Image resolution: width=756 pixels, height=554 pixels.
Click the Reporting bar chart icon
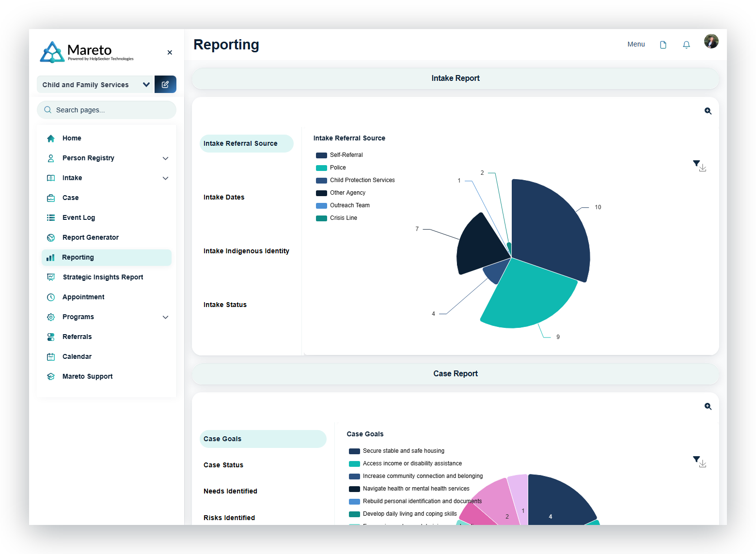click(x=50, y=258)
